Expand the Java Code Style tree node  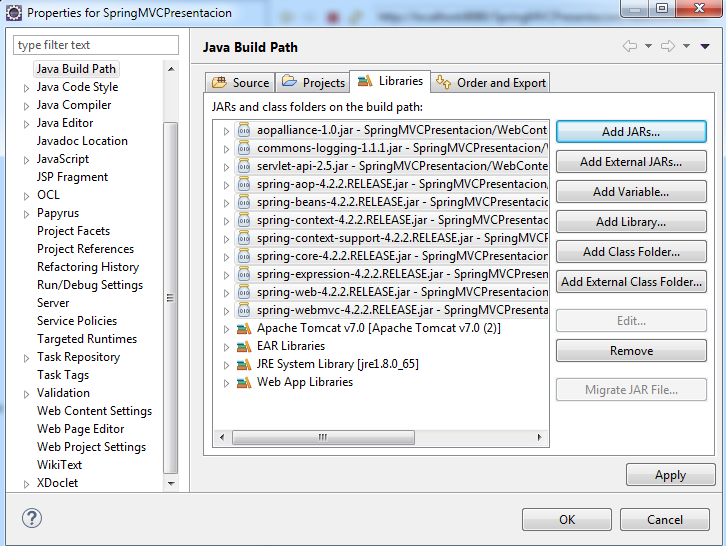pyautogui.click(x=27, y=88)
